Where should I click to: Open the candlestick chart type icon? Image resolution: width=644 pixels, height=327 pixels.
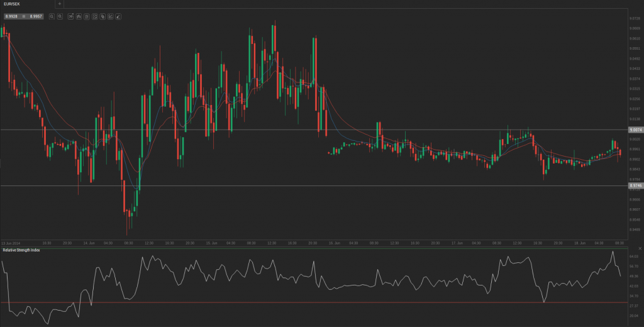pos(79,16)
